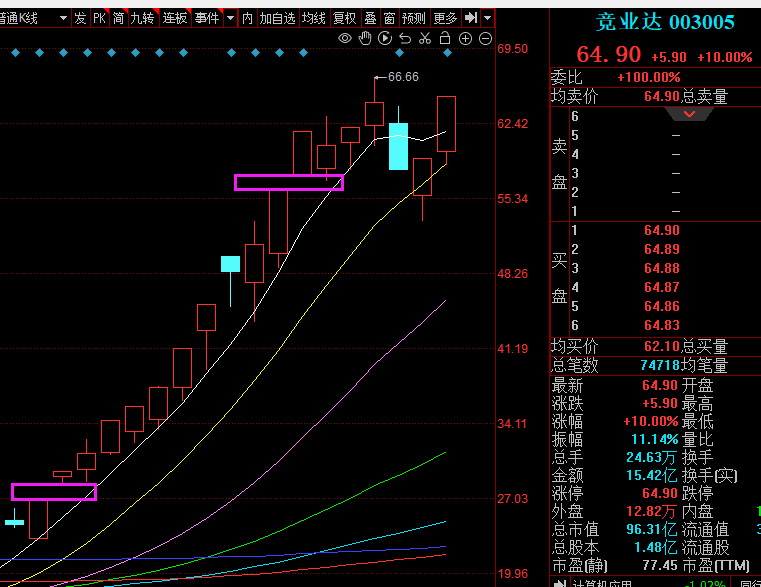
Task: Click 市盈(静) value 77.45
Action: [x=660, y=565]
